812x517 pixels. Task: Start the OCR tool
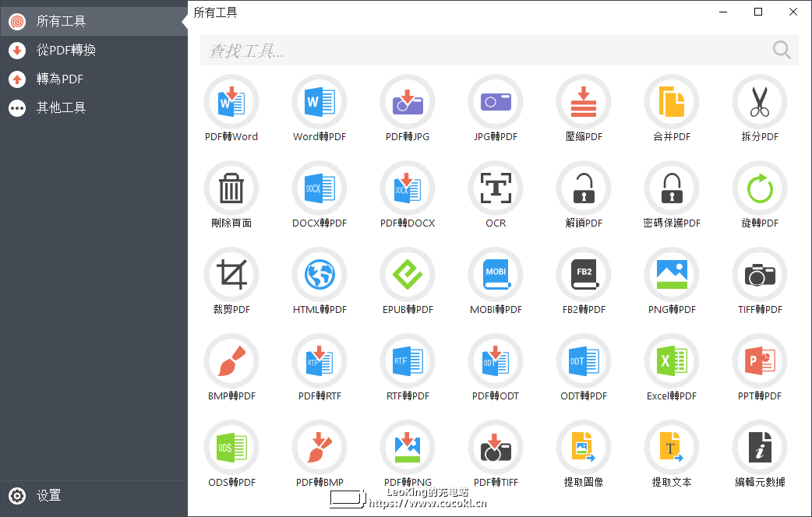click(x=495, y=188)
